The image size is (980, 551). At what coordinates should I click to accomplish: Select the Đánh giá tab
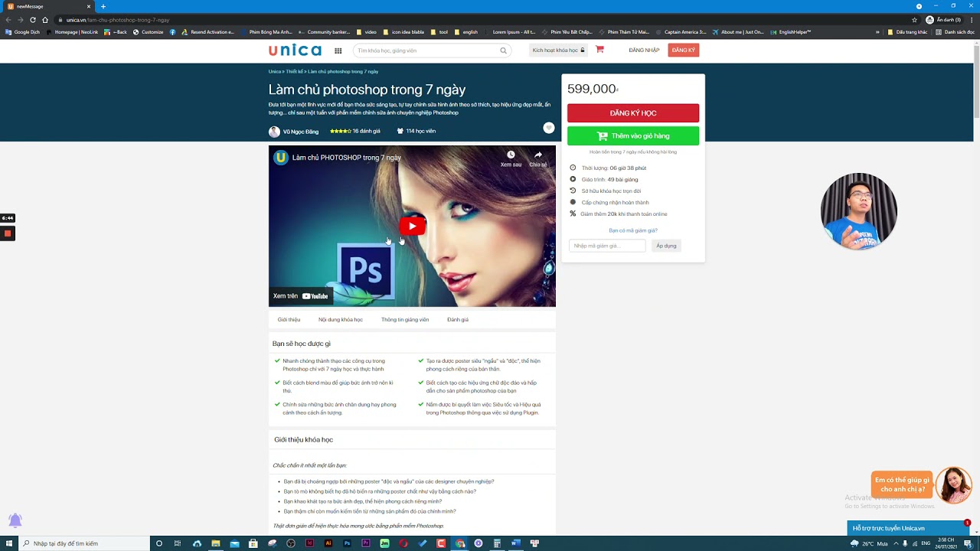point(458,320)
